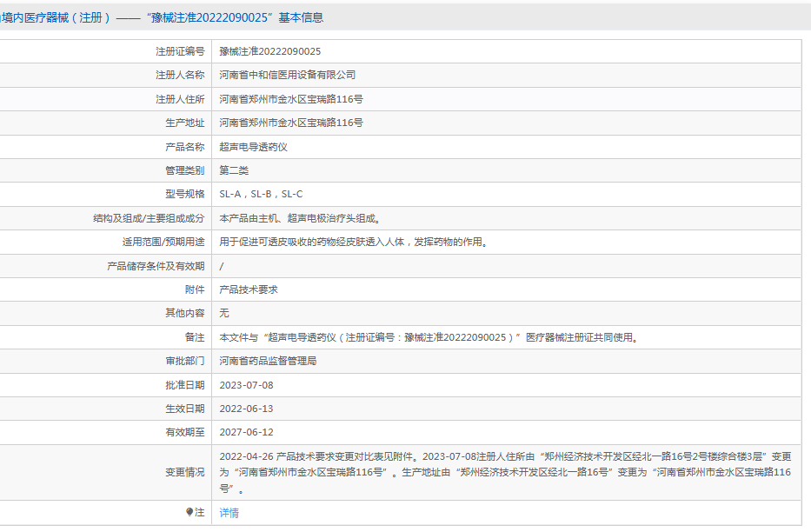
Task: Click the 注册证编号 label
Action: click(x=180, y=51)
